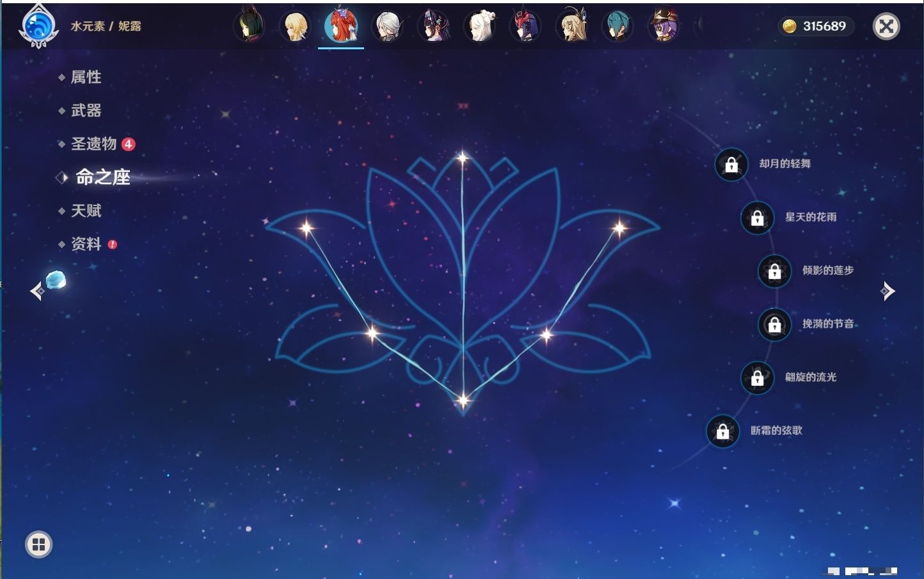This screenshot has width=924, height=579.
Task: Click the red 4 badge on 圣遗物
Action: pyautogui.click(x=128, y=144)
